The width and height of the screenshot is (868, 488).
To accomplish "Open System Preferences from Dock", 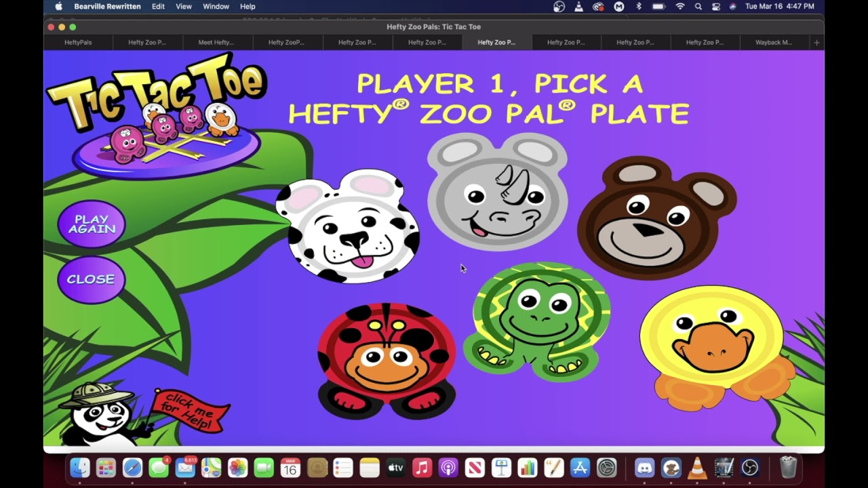I will [606, 467].
